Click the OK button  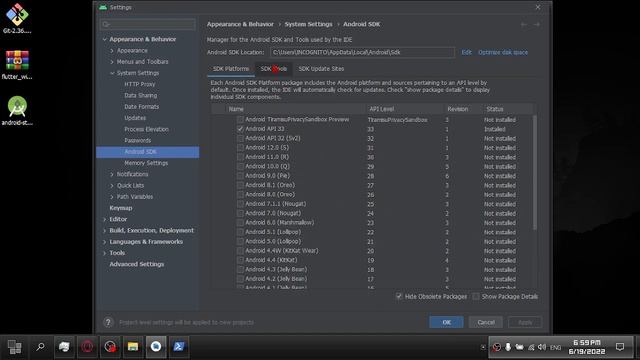tap(446, 322)
